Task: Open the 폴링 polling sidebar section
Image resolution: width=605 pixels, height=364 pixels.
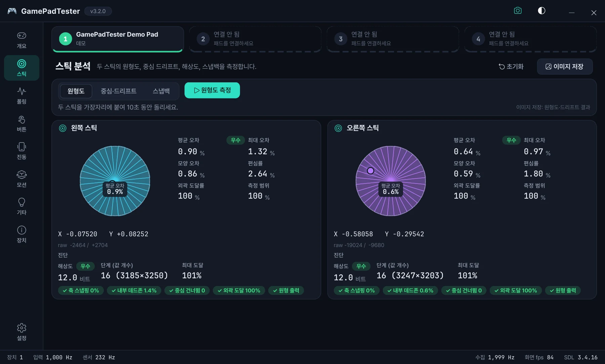Action: coord(22,96)
